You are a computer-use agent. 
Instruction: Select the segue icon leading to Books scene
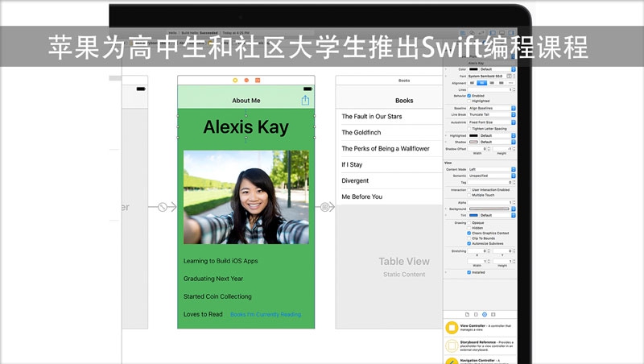[x=325, y=207]
